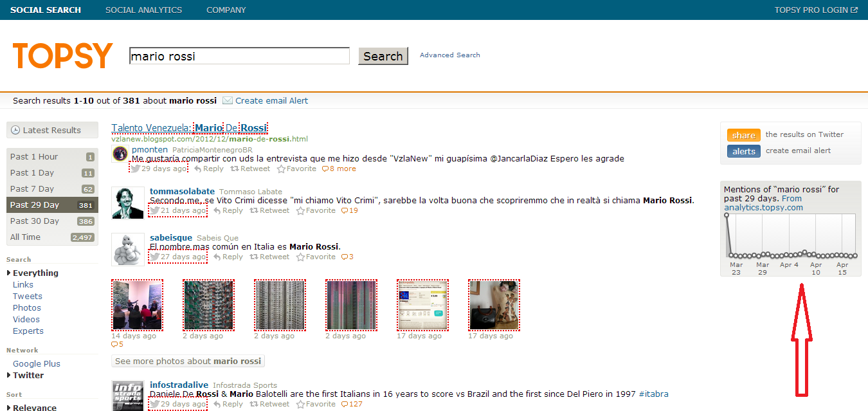Open sabeisque's Michelin man avatar
Viewport: 868px width, 411px height.
128,249
